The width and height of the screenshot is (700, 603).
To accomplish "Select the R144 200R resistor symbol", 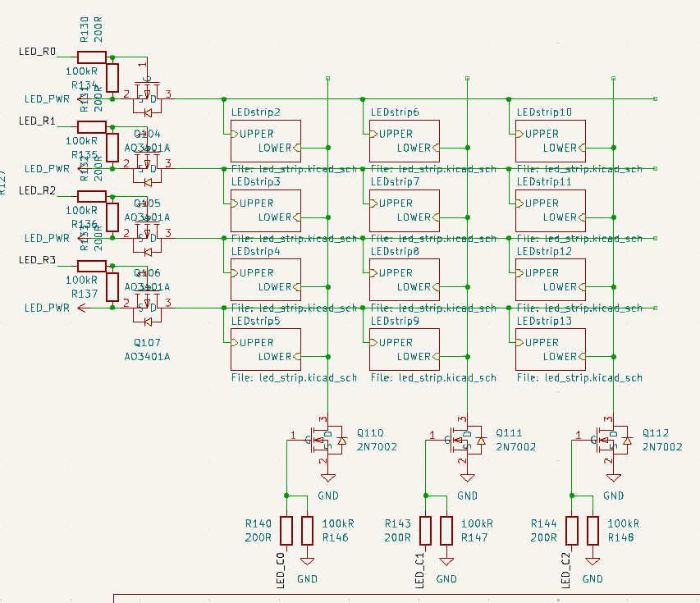I will point(572,531).
